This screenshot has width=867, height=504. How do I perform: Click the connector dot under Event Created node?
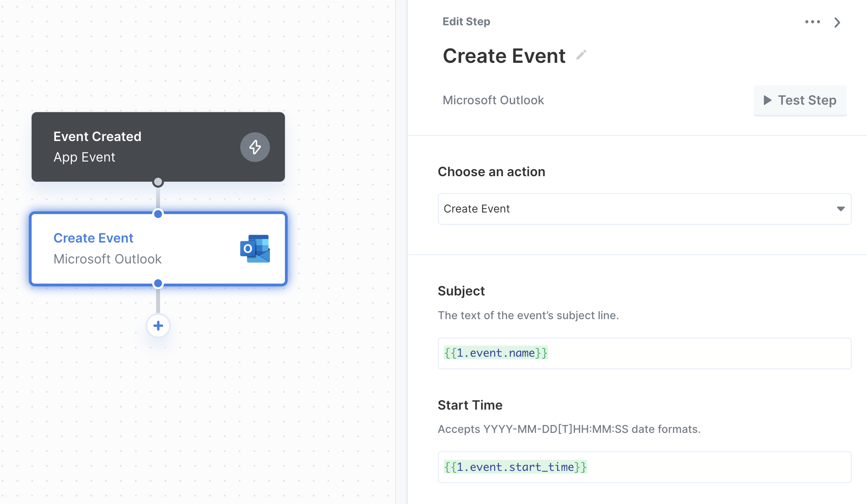158,182
